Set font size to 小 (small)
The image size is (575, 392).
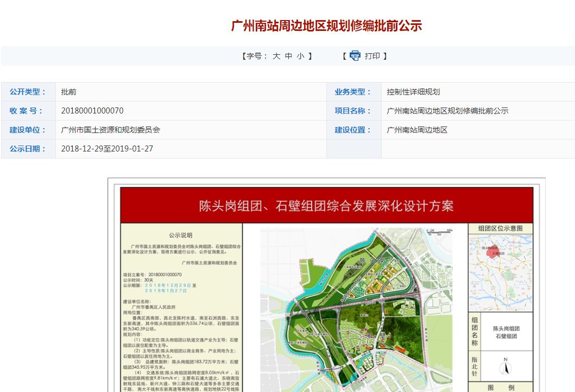pyautogui.click(x=300, y=56)
